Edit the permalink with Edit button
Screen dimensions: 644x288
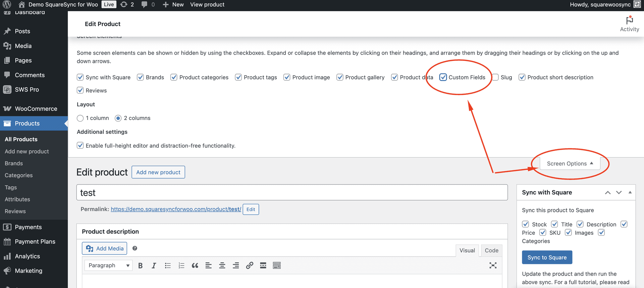pyautogui.click(x=251, y=209)
